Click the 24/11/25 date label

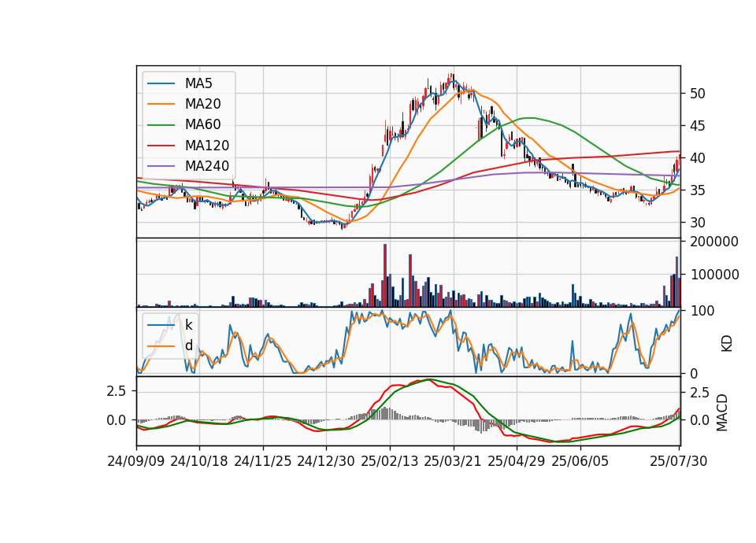tap(263, 461)
